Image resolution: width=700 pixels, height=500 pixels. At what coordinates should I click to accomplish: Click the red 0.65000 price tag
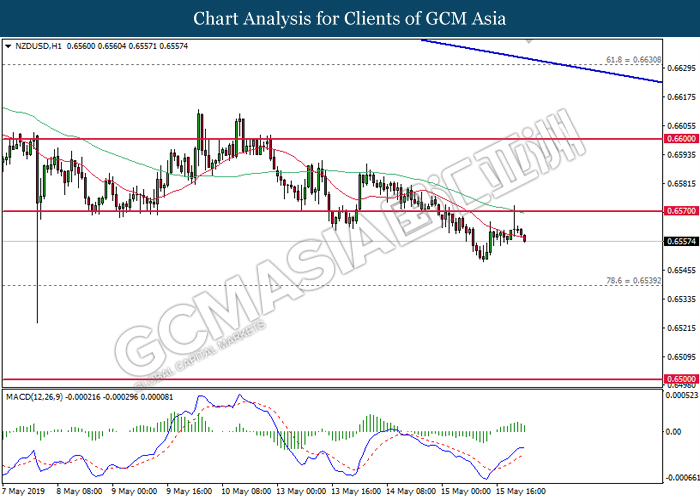pos(680,380)
